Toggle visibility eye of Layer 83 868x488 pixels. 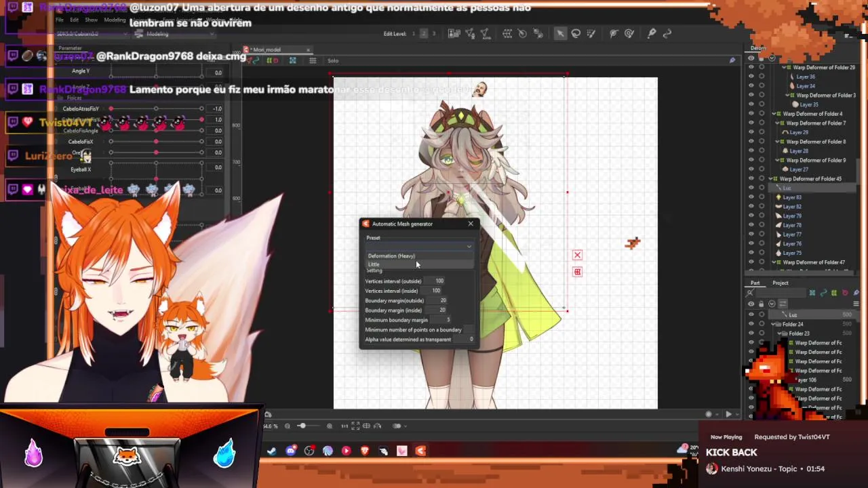click(x=751, y=197)
